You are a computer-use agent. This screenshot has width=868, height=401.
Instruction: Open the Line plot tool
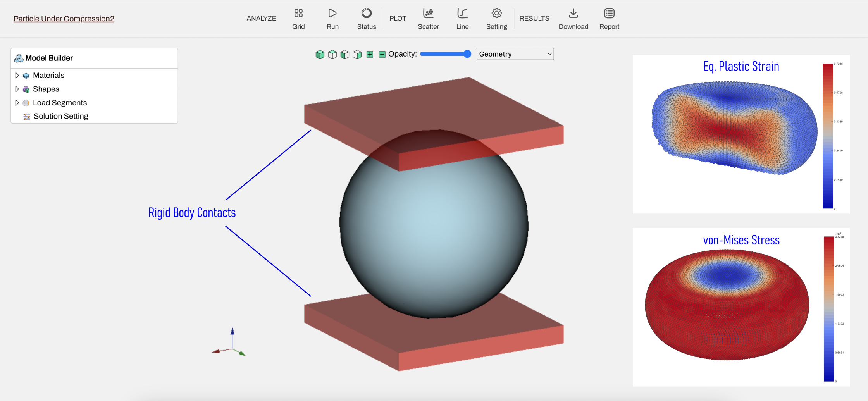(x=462, y=19)
